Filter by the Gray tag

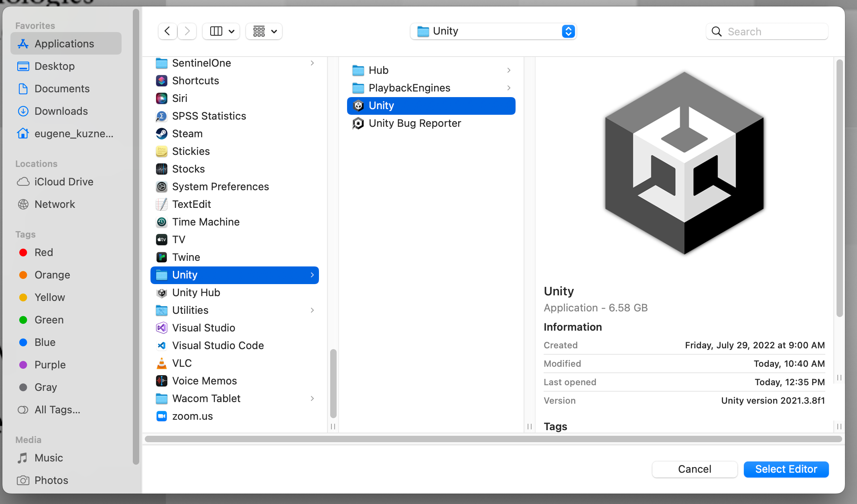click(66, 387)
